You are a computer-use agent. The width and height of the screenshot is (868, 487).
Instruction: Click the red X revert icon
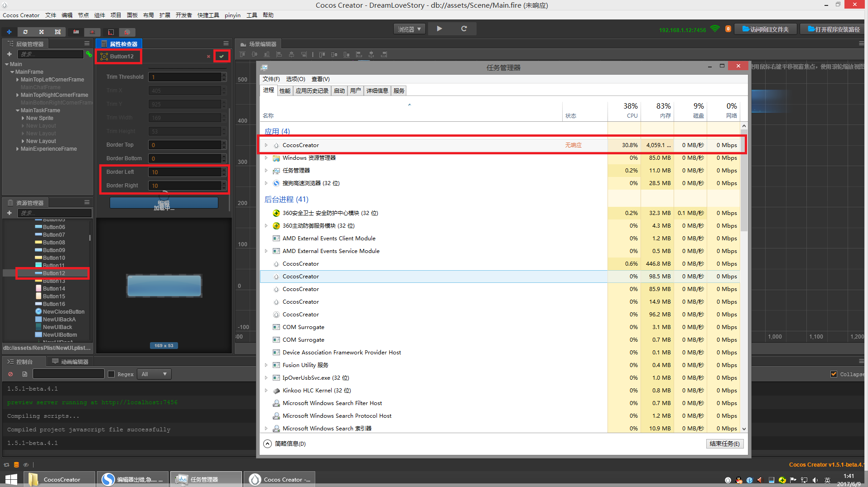208,57
